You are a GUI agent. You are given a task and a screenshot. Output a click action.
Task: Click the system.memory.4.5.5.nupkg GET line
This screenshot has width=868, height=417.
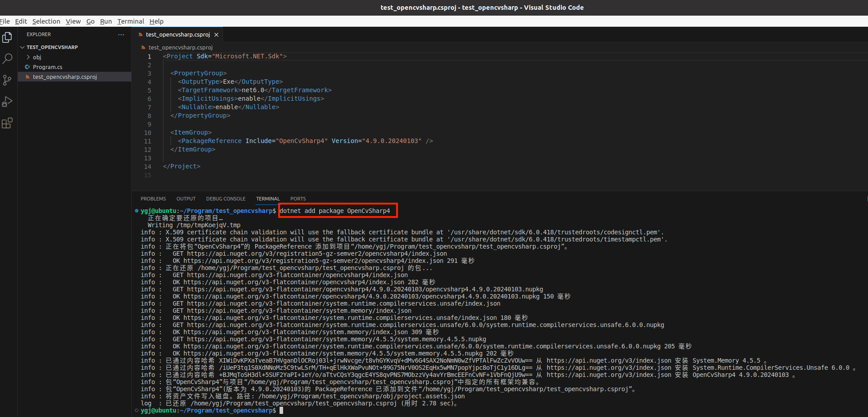313,339
